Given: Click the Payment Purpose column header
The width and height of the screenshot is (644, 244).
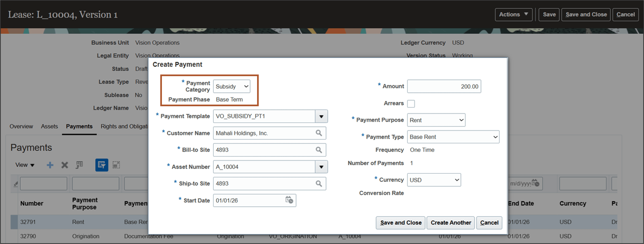Looking at the screenshot, I should [85, 203].
